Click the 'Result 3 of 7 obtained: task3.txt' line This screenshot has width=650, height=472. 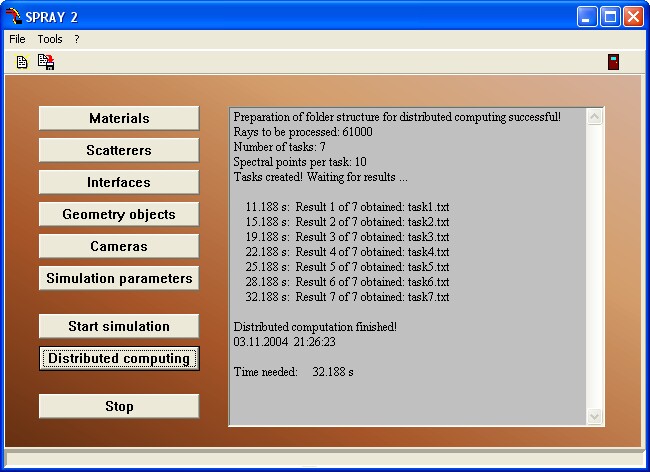(x=347, y=237)
